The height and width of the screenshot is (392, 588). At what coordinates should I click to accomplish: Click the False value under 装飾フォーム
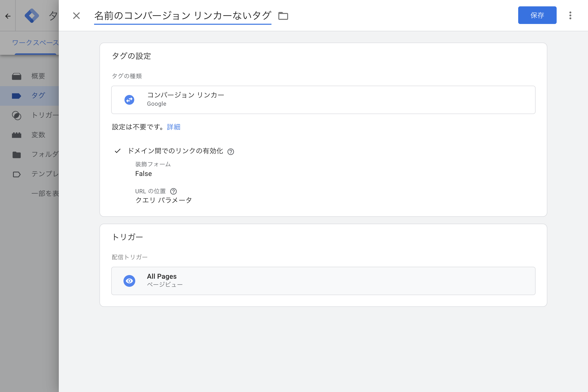pos(143,174)
